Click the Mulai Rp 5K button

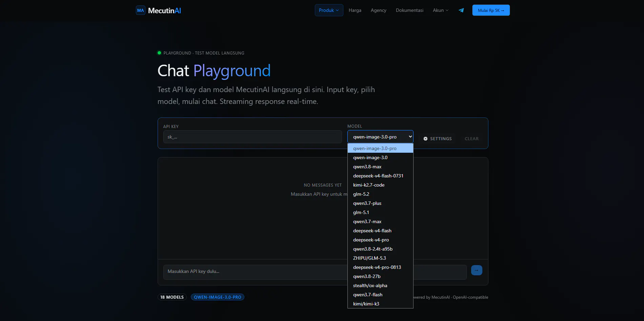[x=491, y=10]
